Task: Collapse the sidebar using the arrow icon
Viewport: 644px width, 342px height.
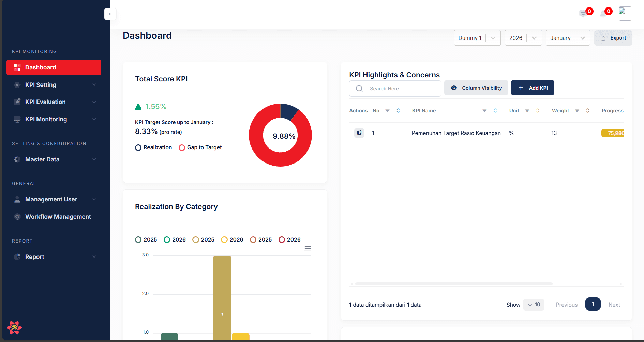Action: (110, 14)
